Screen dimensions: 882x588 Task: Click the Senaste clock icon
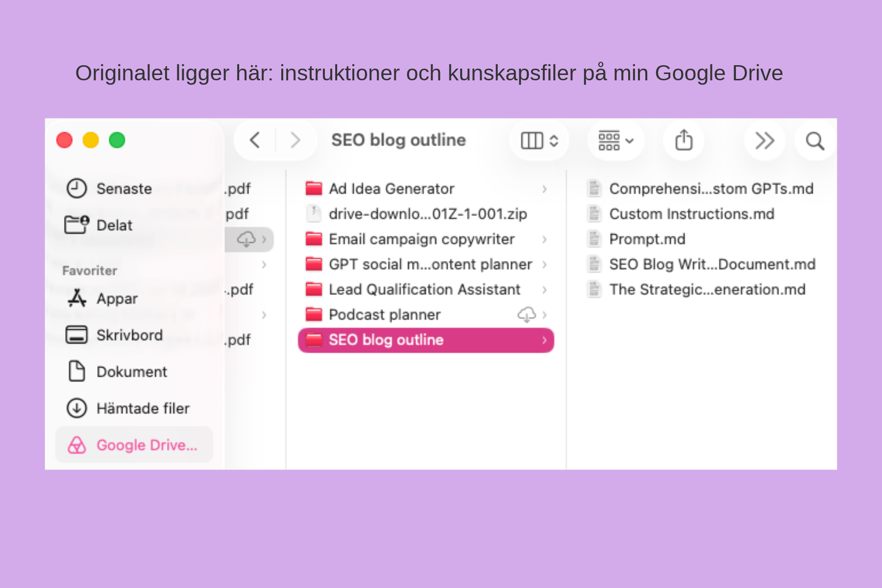point(77,189)
